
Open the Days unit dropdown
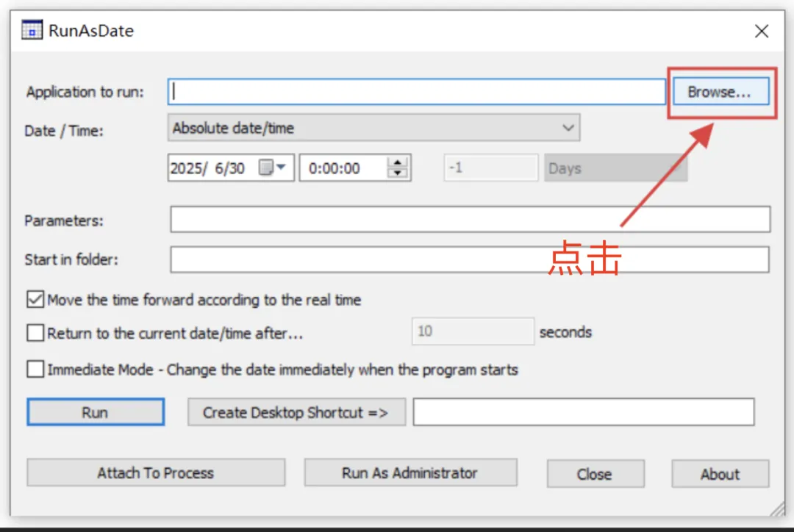[615, 168]
